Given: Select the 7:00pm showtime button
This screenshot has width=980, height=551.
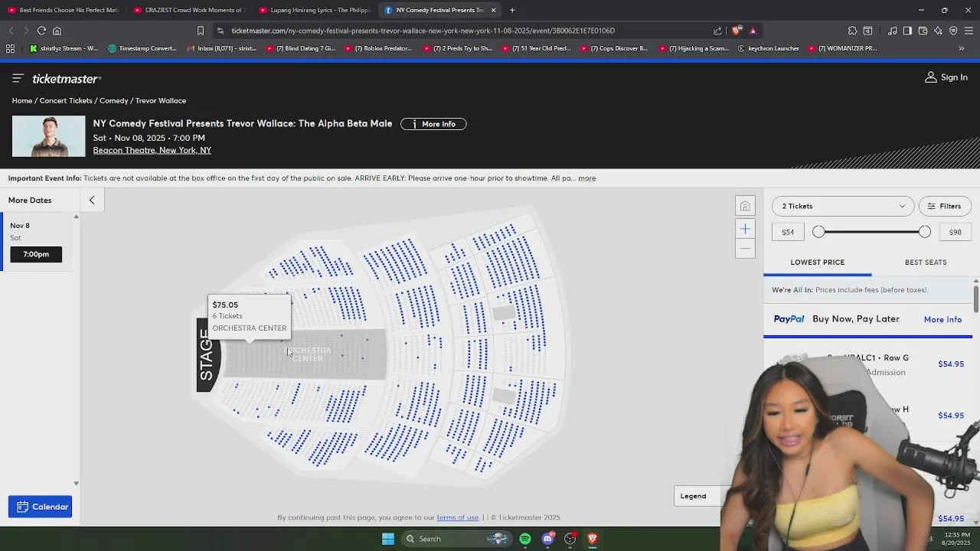Looking at the screenshot, I should [x=36, y=254].
